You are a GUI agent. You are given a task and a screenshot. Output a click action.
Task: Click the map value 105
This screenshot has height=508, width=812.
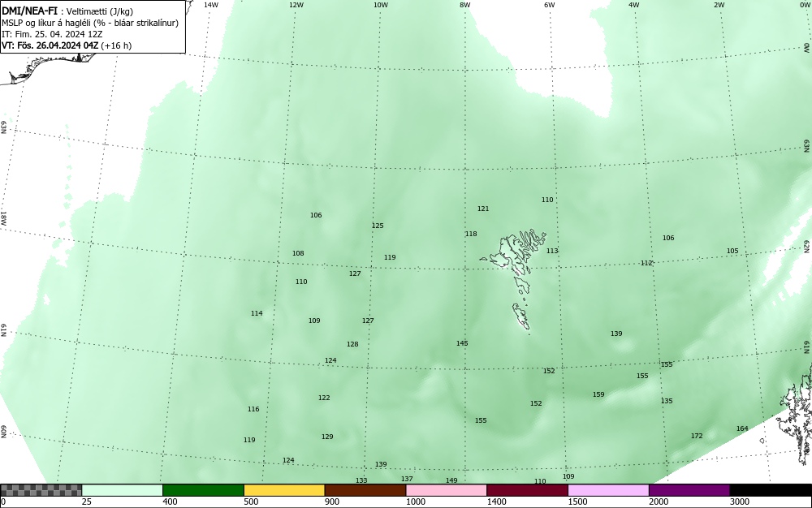[732, 252]
